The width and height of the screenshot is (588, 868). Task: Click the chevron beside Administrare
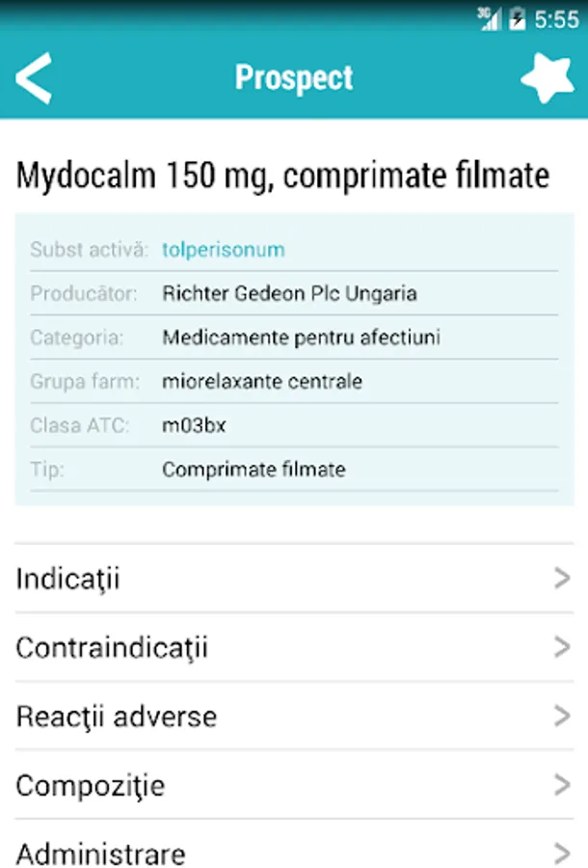tap(562, 853)
